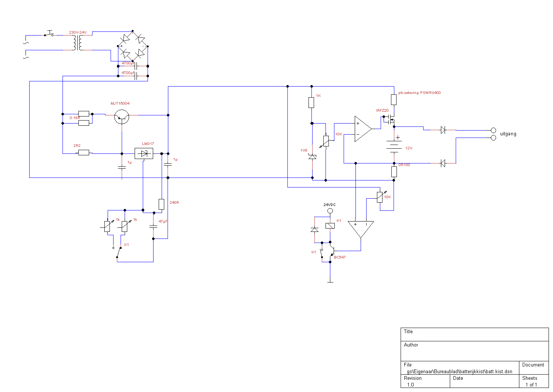Image resolution: width=553 pixels, height=392 pixels.
Task: Click the upper uitgang output terminal
Action: (x=493, y=131)
